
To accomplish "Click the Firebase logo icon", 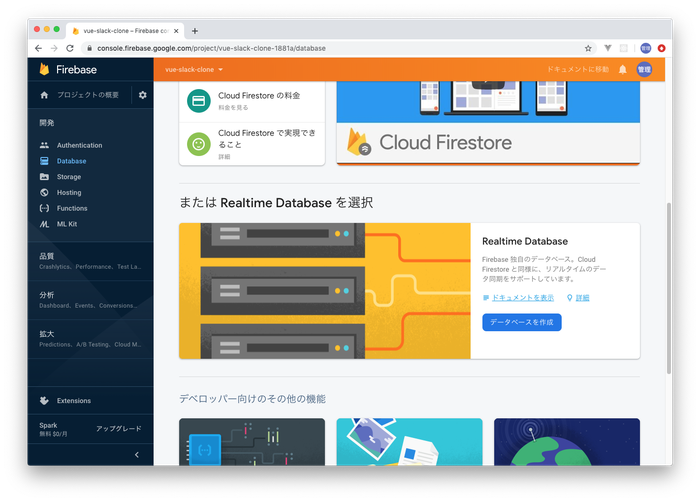I will pyautogui.click(x=44, y=69).
